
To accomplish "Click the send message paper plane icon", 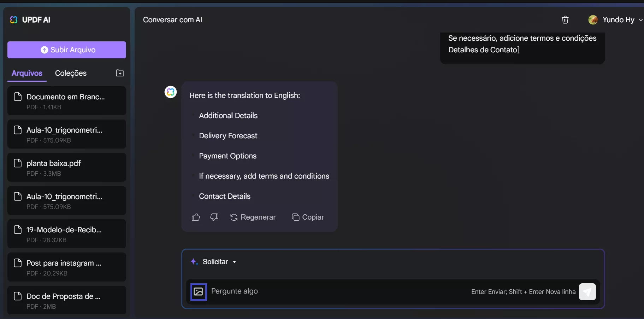I will tap(587, 292).
